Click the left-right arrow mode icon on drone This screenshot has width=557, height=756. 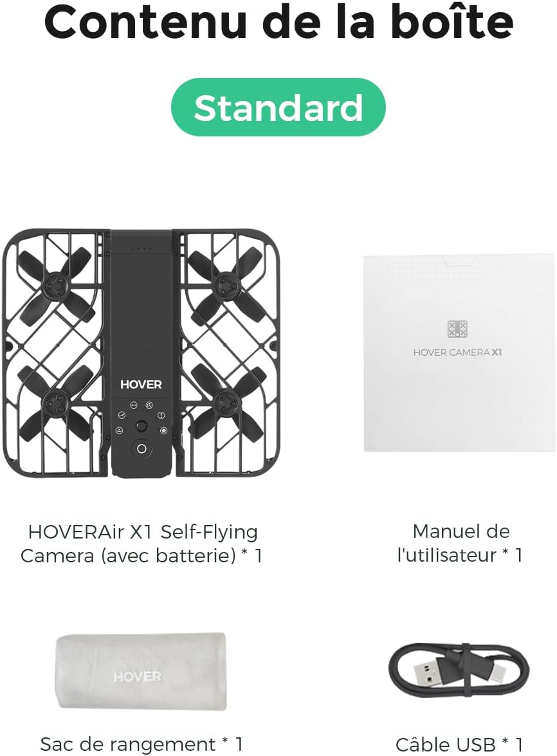pos(134,405)
